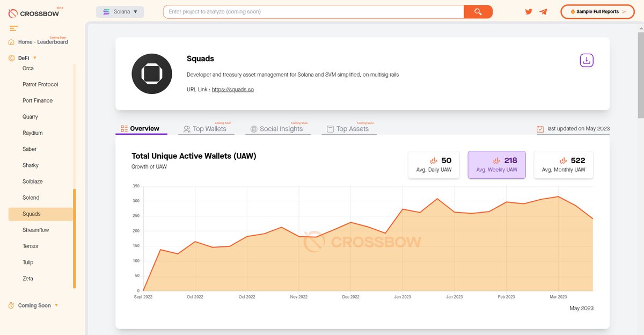Click the sidebar orange scrollbar thumb

(75, 238)
